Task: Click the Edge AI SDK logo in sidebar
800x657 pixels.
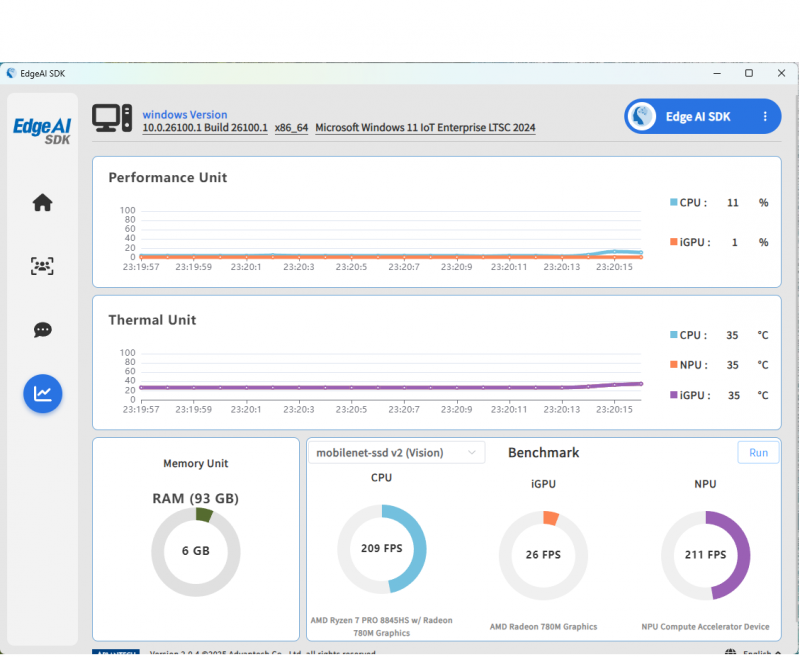Action: (42, 130)
